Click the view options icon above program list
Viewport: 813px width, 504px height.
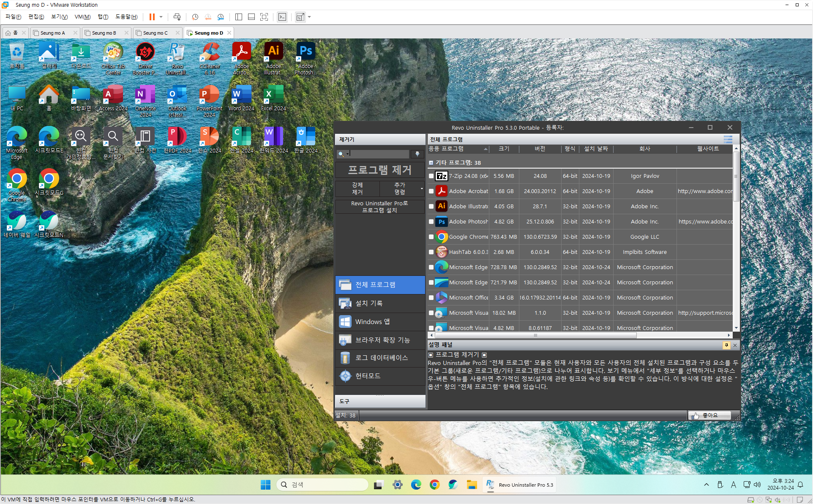click(x=728, y=139)
